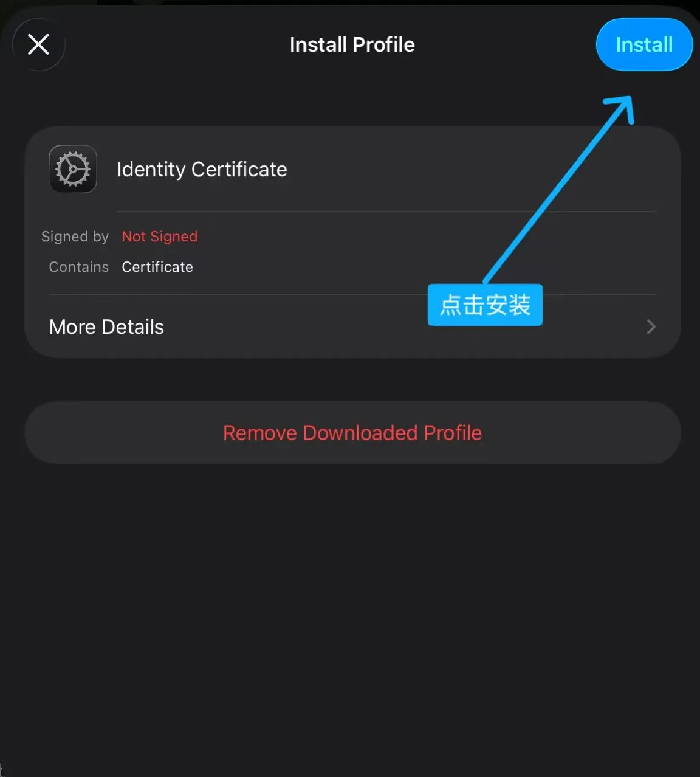
Task: Click the settings gear profile icon
Action: pyautogui.click(x=73, y=169)
